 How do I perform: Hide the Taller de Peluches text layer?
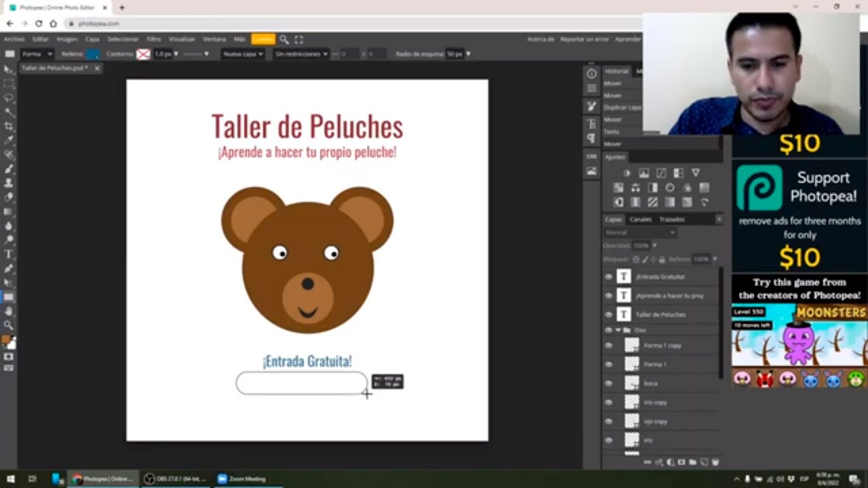(x=608, y=314)
